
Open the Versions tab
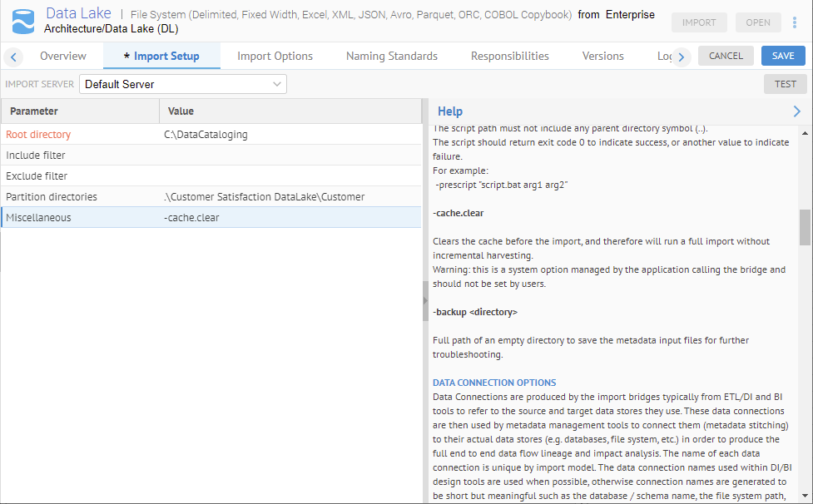[602, 56]
